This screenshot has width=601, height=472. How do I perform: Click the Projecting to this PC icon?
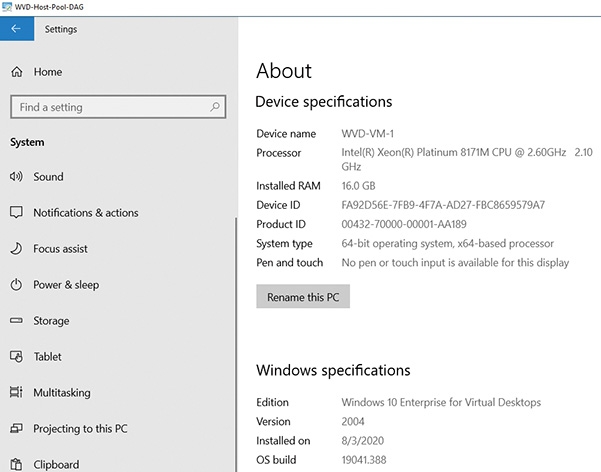(x=16, y=428)
